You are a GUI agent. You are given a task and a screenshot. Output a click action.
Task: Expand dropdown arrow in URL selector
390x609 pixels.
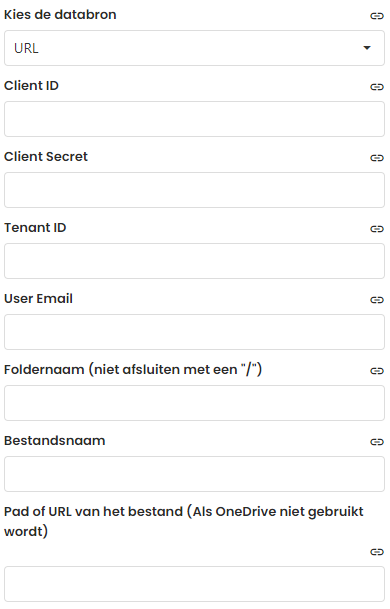point(367,48)
